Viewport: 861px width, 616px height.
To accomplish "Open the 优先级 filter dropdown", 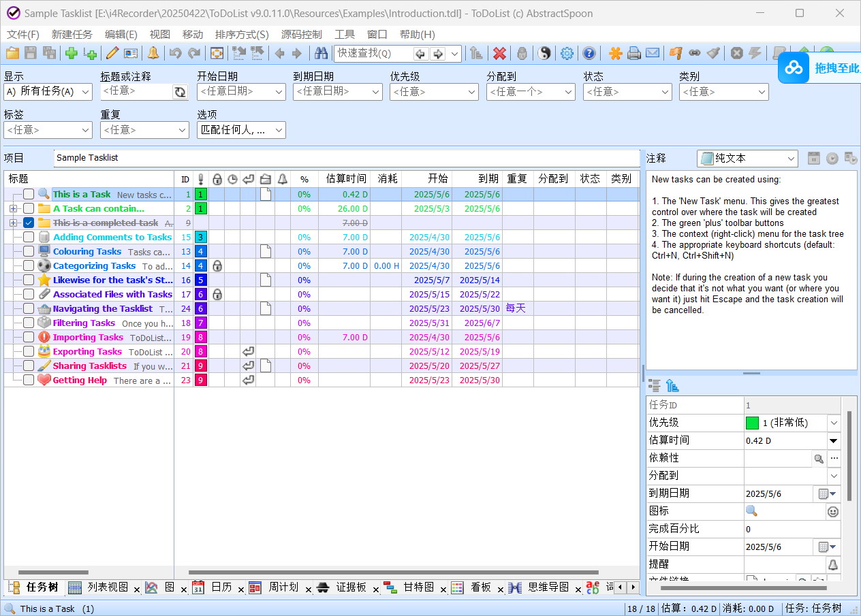I will [434, 92].
